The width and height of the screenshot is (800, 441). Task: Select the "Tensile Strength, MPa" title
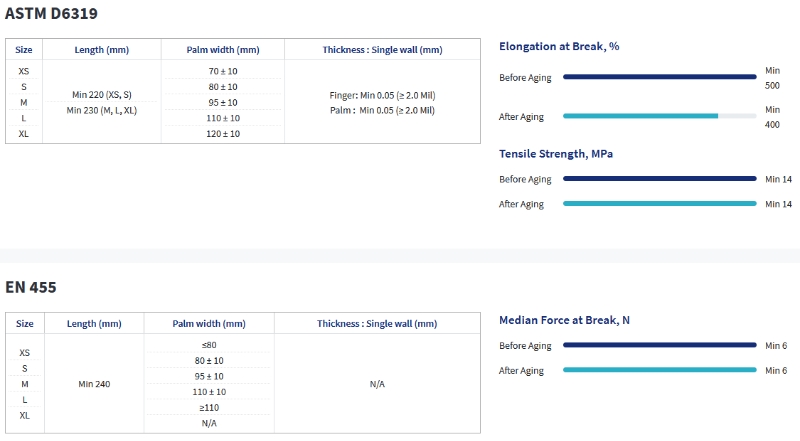coord(557,153)
